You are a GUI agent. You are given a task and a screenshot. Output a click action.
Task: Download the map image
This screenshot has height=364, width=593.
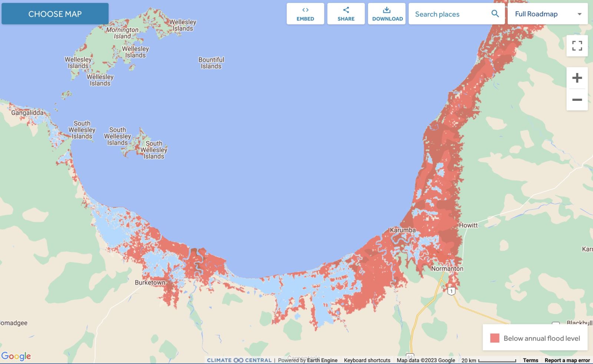387,14
